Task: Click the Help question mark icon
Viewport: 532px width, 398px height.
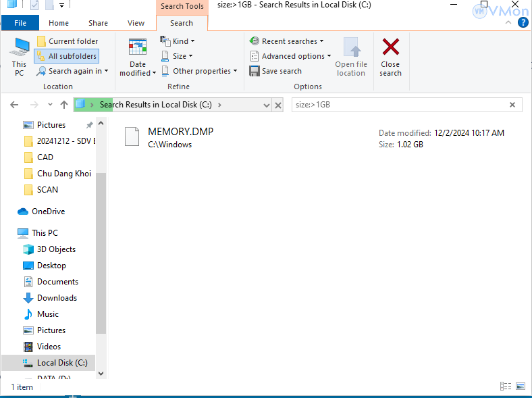Action: [x=523, y=23]
